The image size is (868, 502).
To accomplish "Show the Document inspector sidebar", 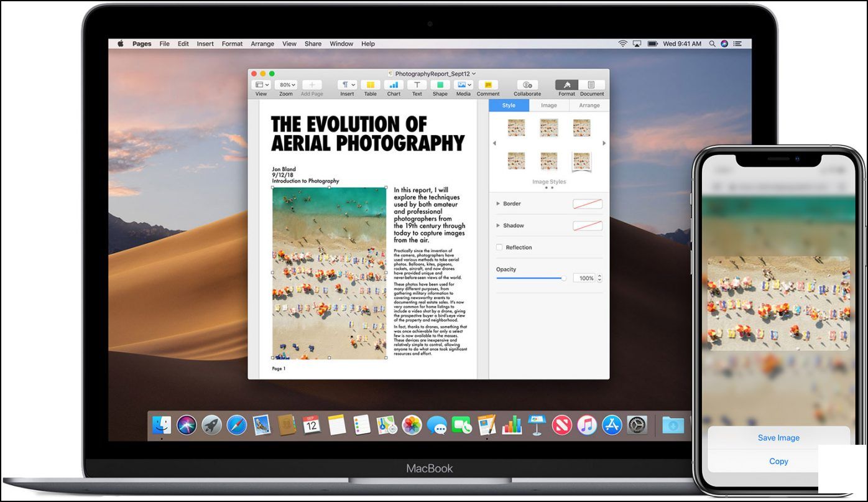I will click(x=591, y=85).
